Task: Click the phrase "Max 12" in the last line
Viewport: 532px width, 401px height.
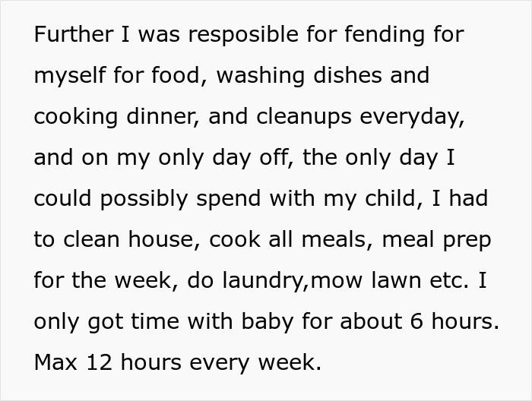Action: pyautogui.click(x=69, y=363)
